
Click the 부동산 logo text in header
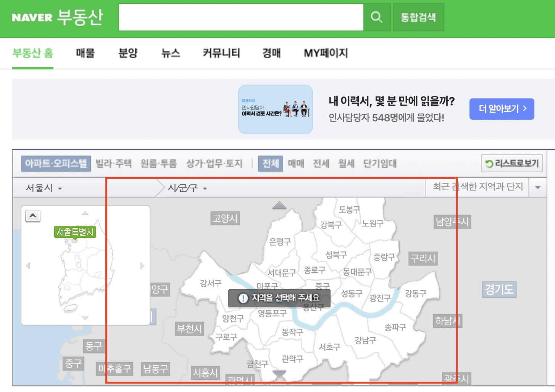coord(80,17)
